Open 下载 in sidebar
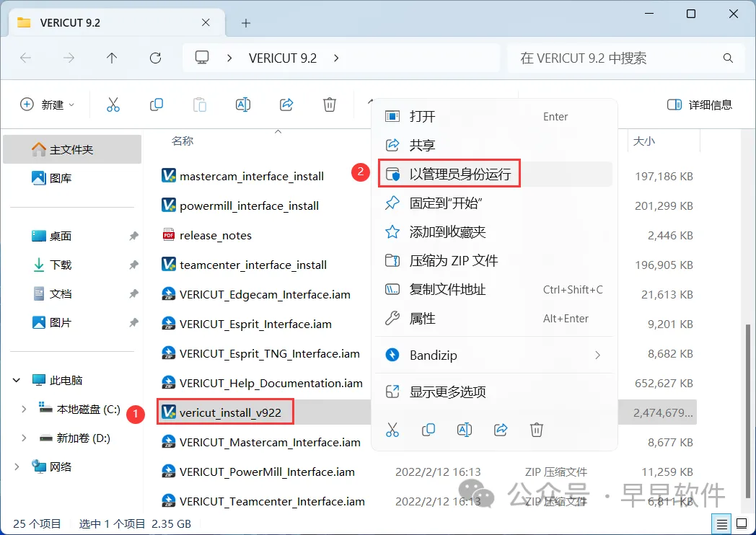The width and height of the screenshot is (756, 535). tap(61, 265)
